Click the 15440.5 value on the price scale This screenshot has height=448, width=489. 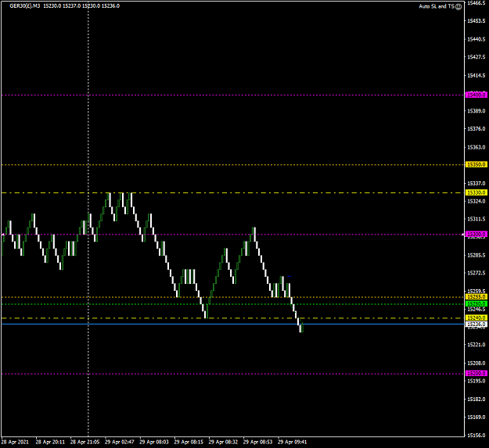click(476, 39)
